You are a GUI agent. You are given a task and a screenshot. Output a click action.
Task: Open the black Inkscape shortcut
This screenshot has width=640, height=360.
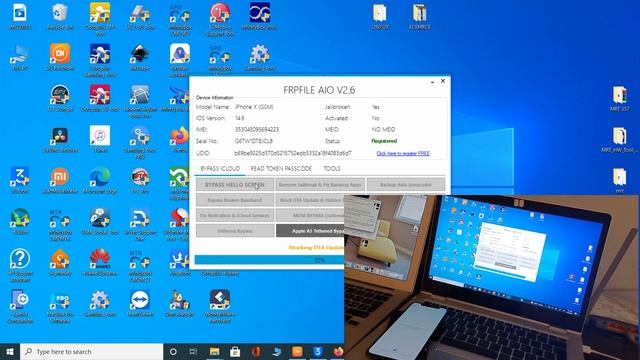[140, 58]
